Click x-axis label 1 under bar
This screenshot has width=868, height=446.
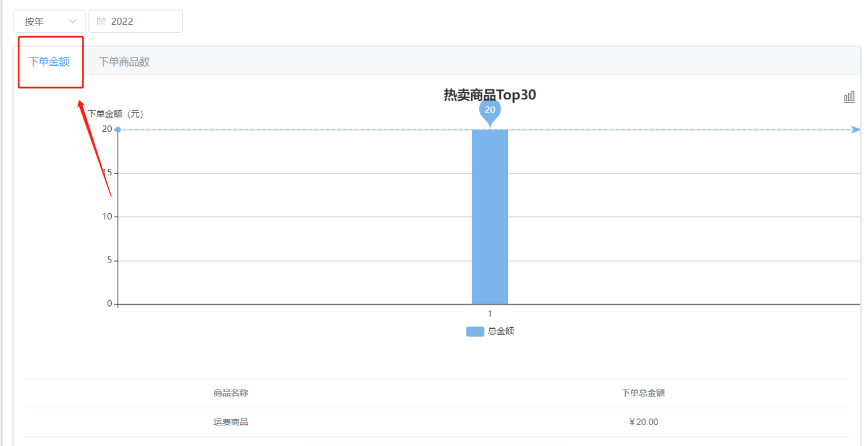[490, 314]
